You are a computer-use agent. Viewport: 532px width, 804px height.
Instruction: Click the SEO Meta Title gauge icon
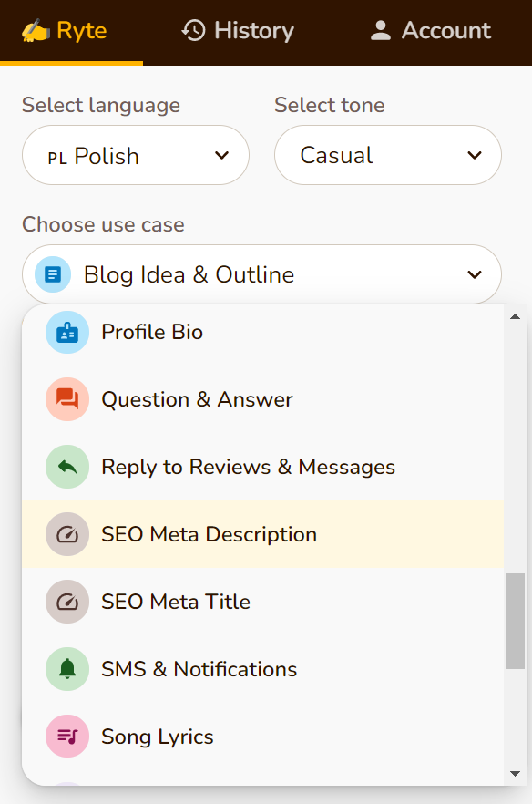(x=67, y=602)
